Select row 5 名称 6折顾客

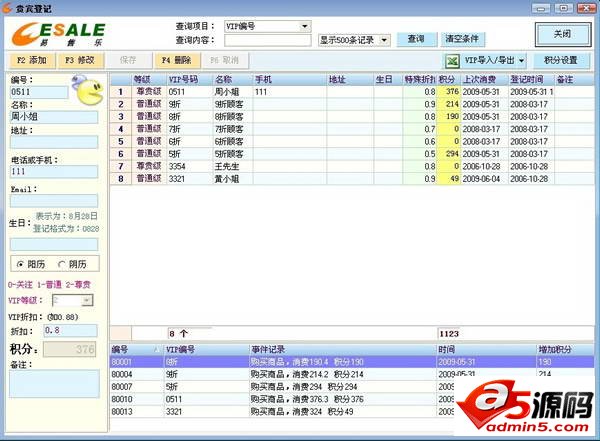[229, 142]
